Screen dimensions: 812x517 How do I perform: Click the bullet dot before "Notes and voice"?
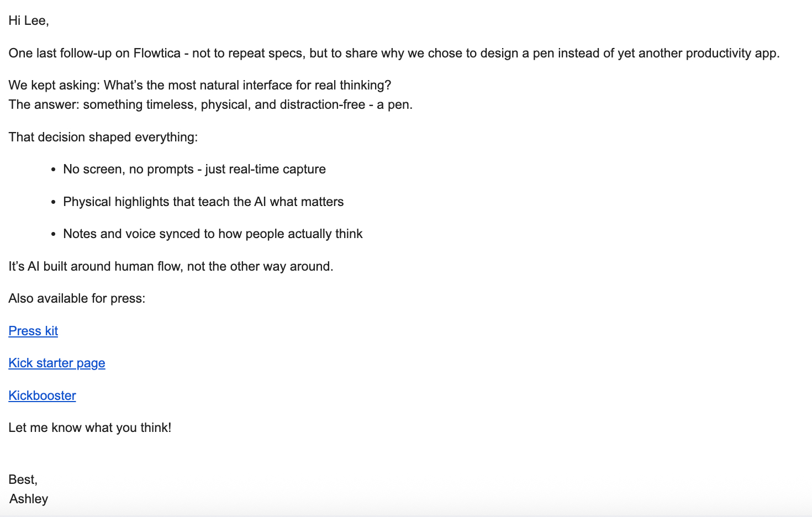click(53, 234)
